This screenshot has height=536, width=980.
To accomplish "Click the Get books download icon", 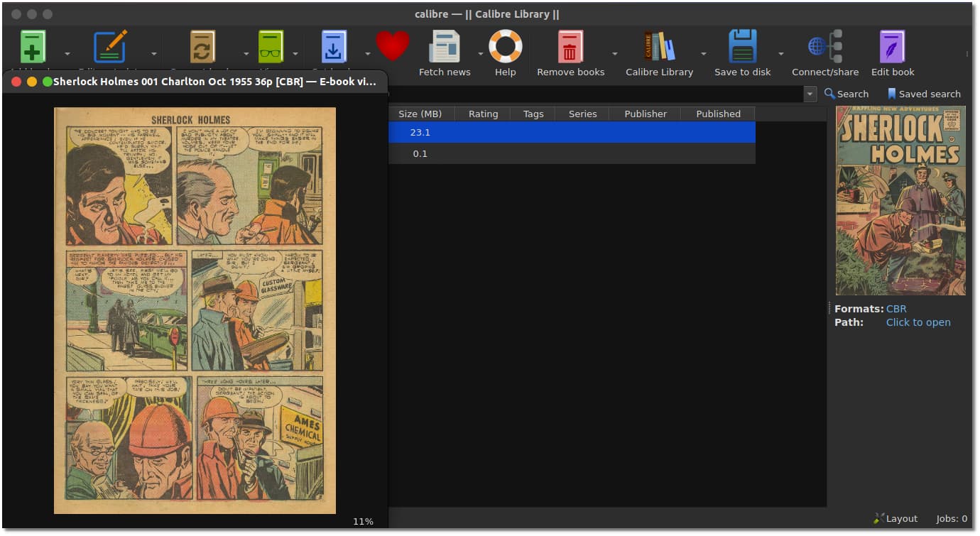I will click(x=334, y=45).
